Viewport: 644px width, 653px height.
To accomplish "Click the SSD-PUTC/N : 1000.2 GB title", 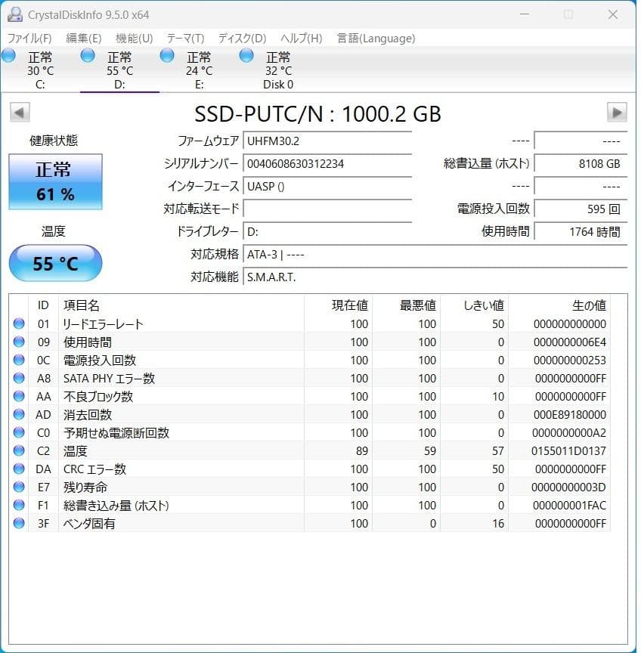I will coord(317,113).
